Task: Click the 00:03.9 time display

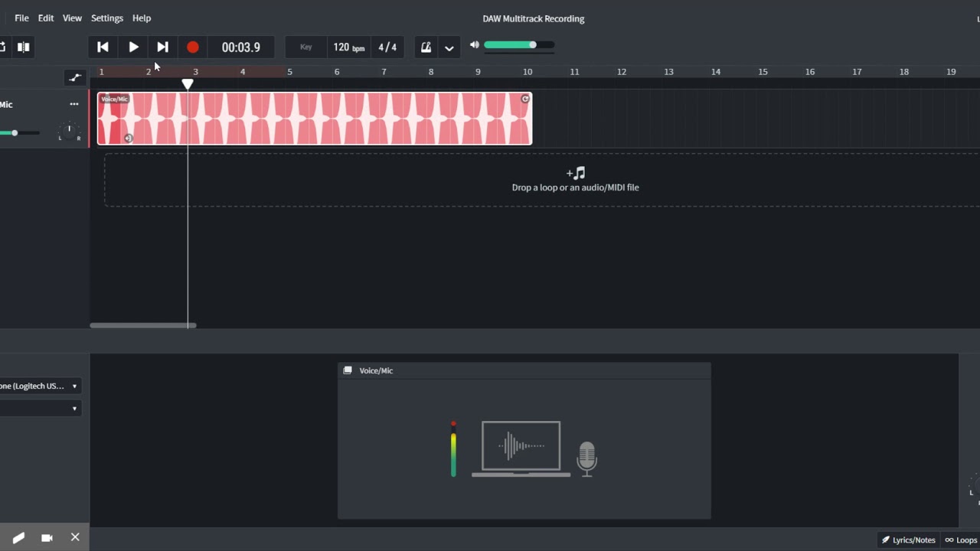Action: [241, 47]
